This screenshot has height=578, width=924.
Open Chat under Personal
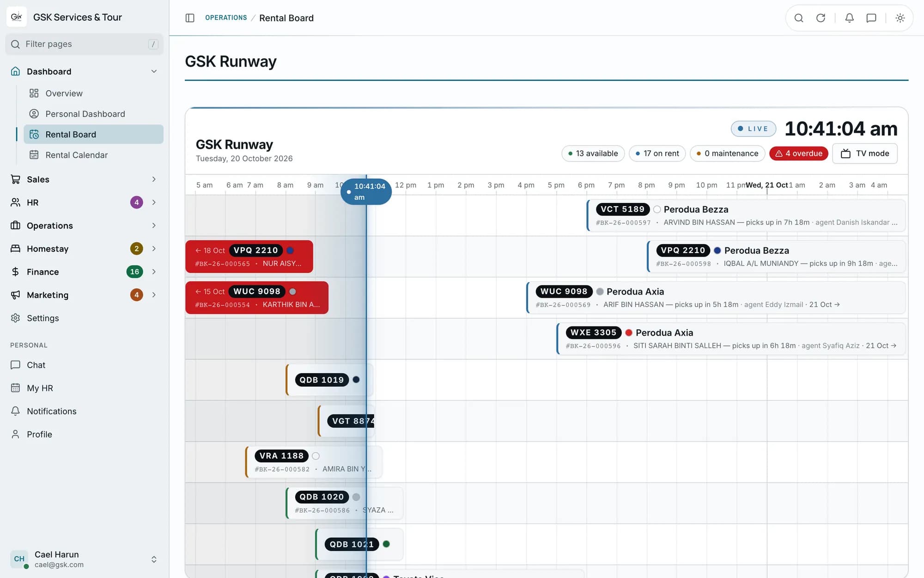84,365
